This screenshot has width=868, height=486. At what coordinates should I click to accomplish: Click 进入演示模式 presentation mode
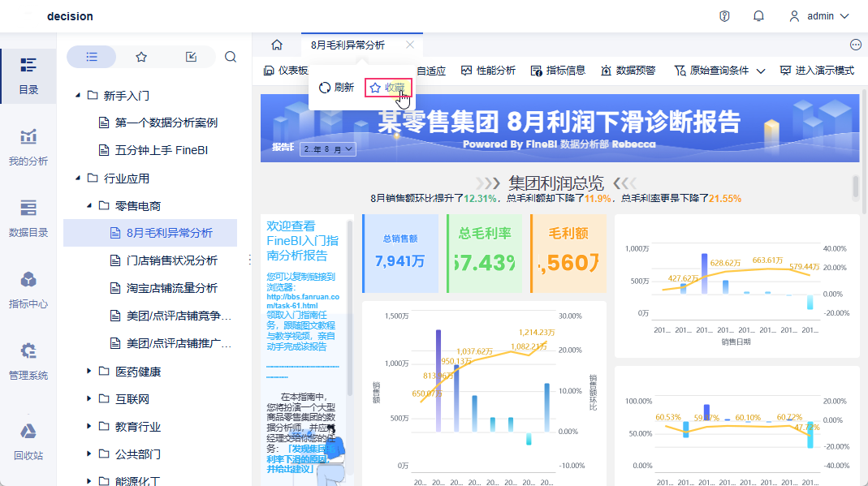(x=817, y=71)
